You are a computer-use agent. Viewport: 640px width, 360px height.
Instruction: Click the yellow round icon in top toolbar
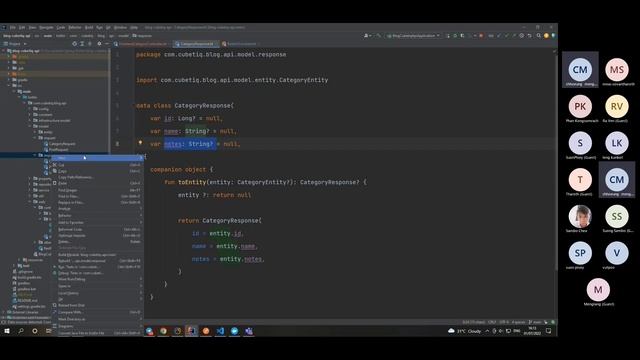pyautogui.click(x=546, y=36)
